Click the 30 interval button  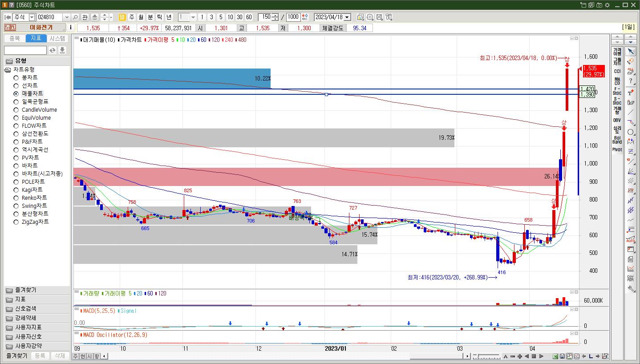coord(239,17)
